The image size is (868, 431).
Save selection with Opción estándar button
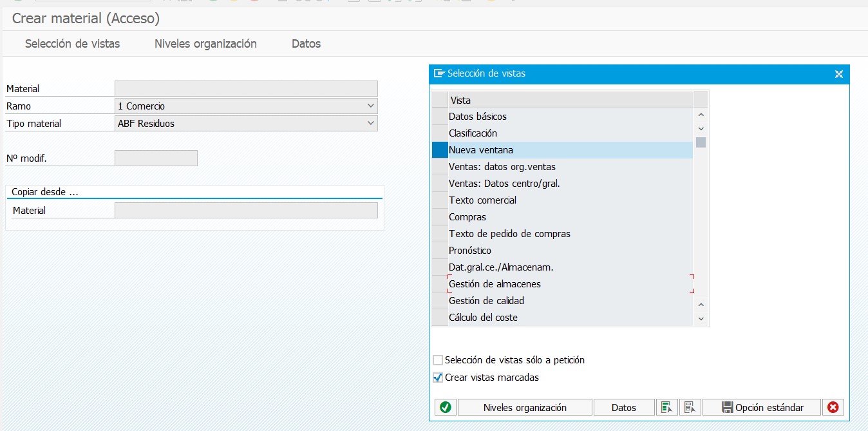(x=762, y=407)
